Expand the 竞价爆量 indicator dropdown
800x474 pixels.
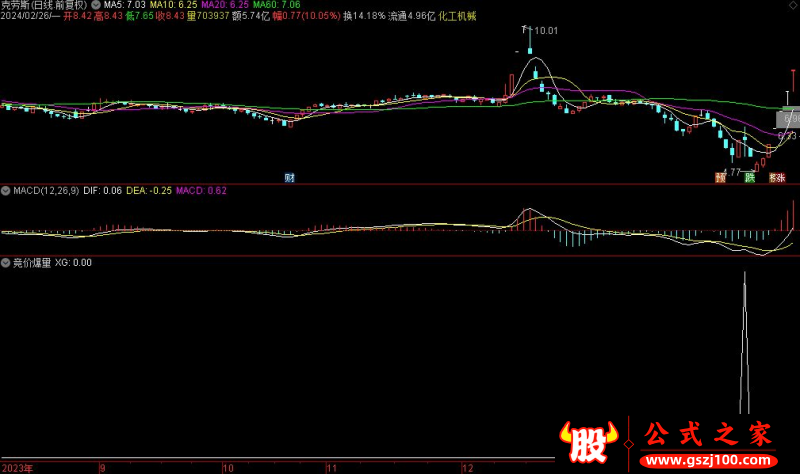(5, 263)
